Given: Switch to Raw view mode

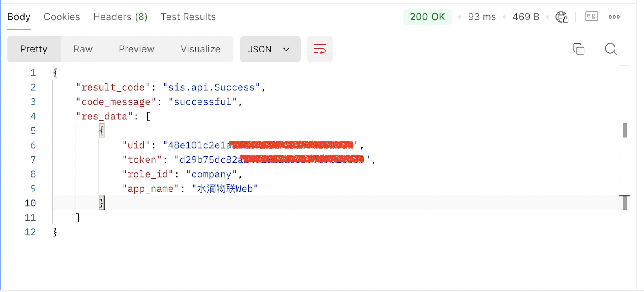Looking at the screenshot, I should (83, 49).
